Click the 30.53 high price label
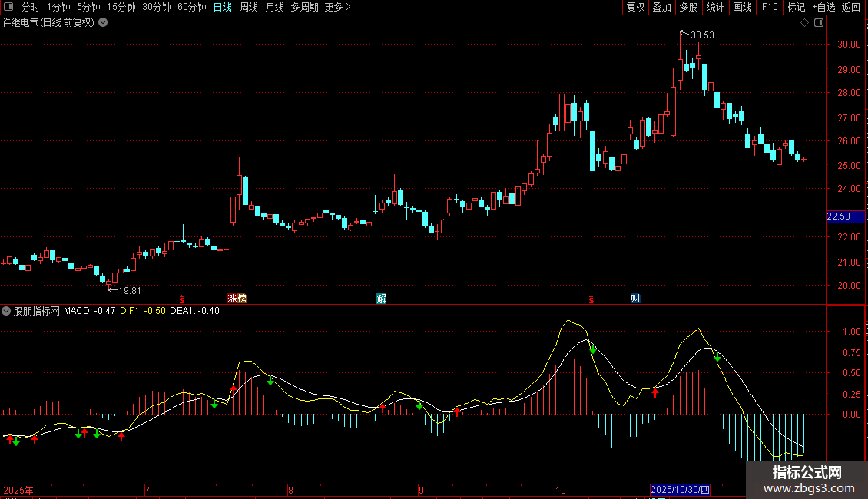868x499 pixels. [x=703, y=35]
